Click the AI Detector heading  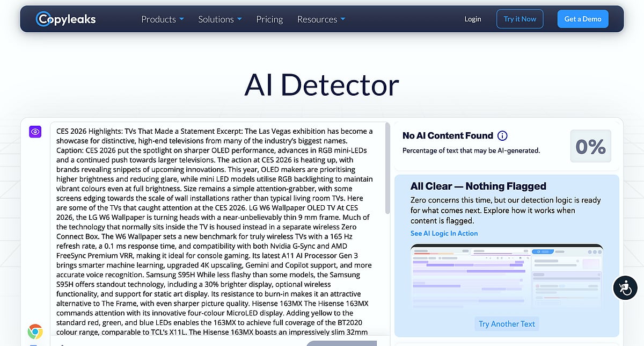tap(321, 85)
